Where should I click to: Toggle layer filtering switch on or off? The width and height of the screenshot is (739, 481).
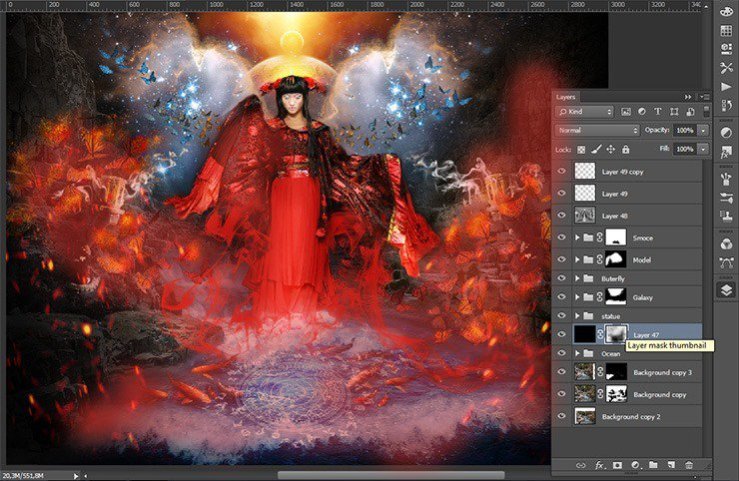[706, 111]
